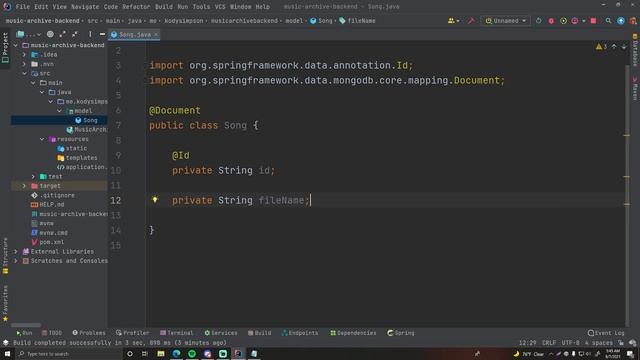Screen dimensions: 640x360
Task: Click the Search Everywhere magnifier icon
Action: pos(608,21)
